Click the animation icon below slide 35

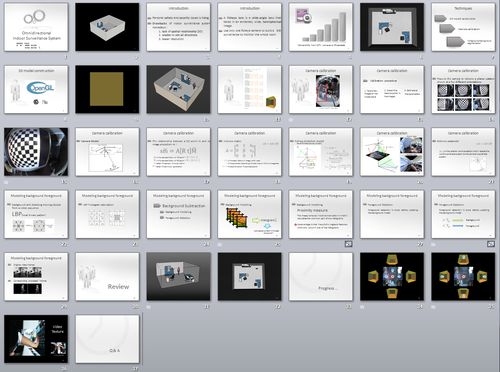(x=434, y=307)
